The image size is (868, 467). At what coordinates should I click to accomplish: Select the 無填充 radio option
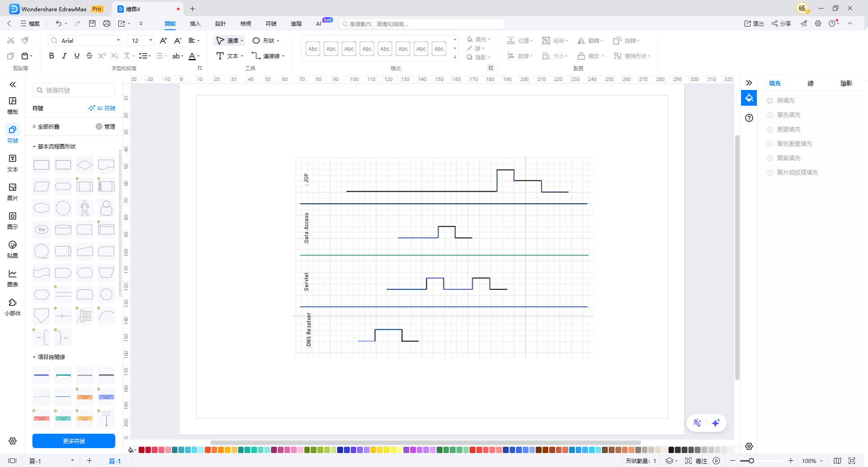pos(770,101)
